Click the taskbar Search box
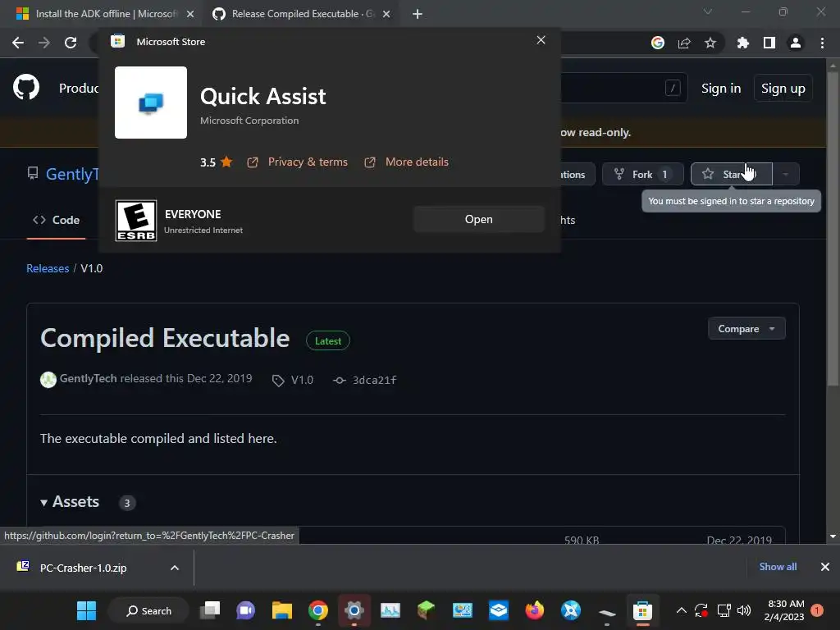 pos(148,610)
